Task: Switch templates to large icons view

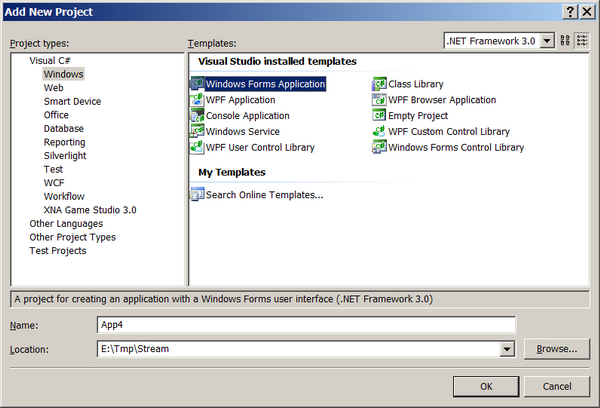Action: [565, 40]
